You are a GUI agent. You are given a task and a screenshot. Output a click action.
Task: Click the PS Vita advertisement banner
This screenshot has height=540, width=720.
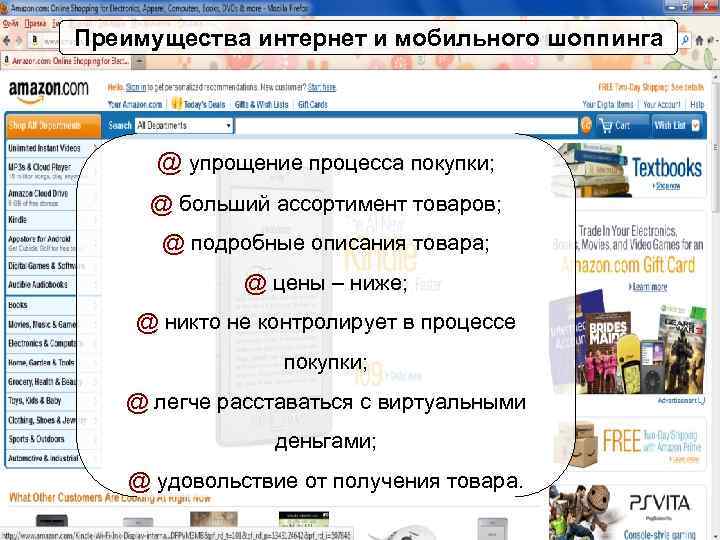(x=627, y=512)
